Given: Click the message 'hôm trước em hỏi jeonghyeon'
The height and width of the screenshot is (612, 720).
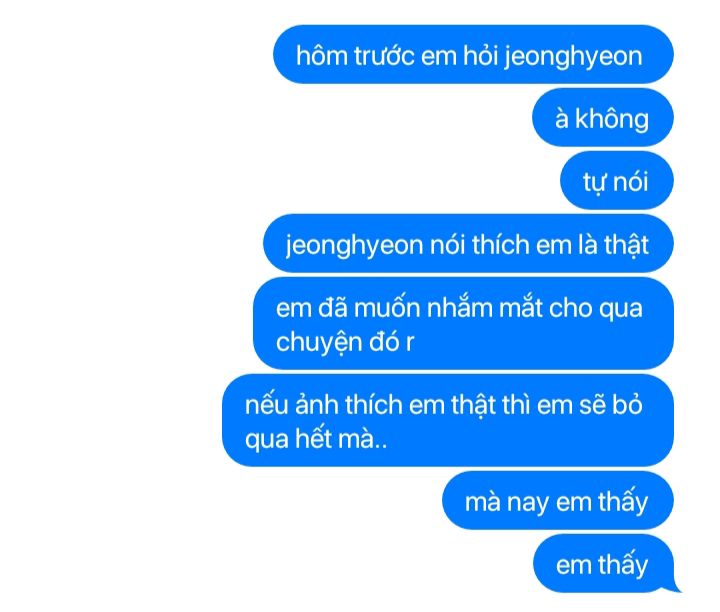Looking at the screenshot, I should coord(473,54).
